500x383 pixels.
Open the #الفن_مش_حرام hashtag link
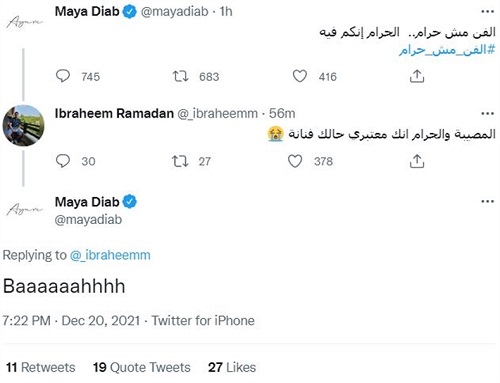(447, 50)
